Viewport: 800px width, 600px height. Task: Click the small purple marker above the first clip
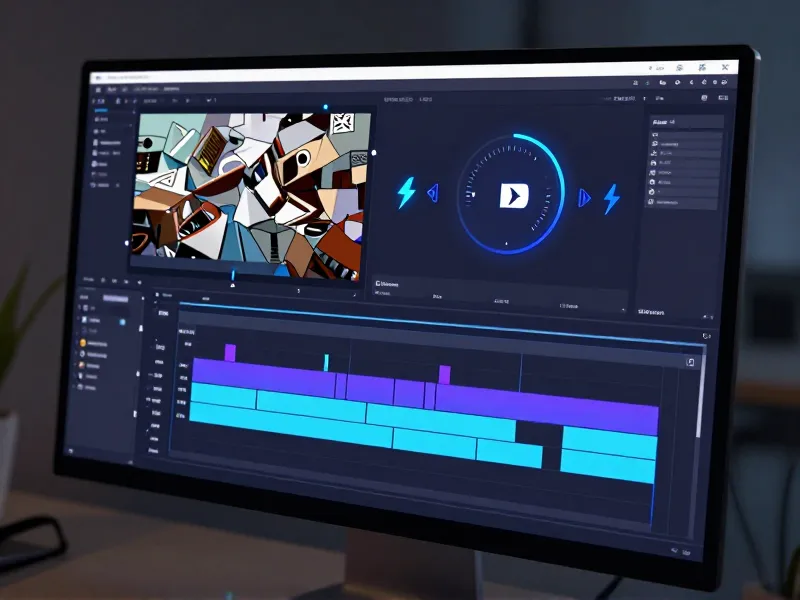coord(230,352)
